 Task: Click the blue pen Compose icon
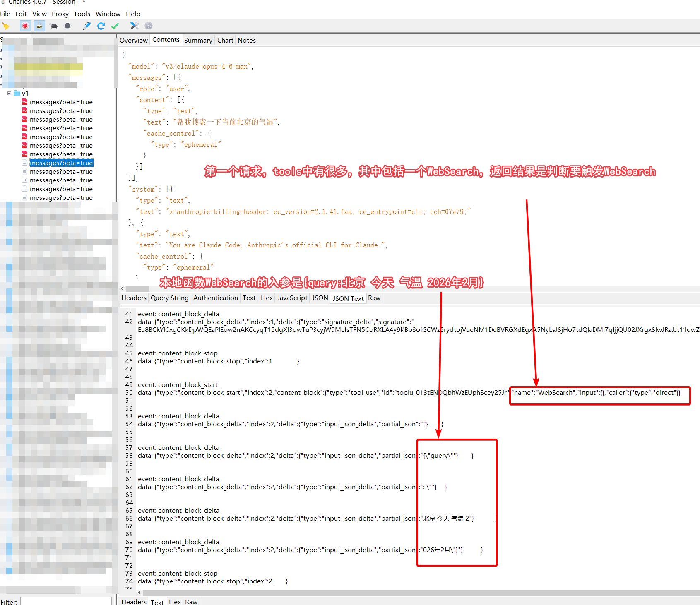coord(87,26)
